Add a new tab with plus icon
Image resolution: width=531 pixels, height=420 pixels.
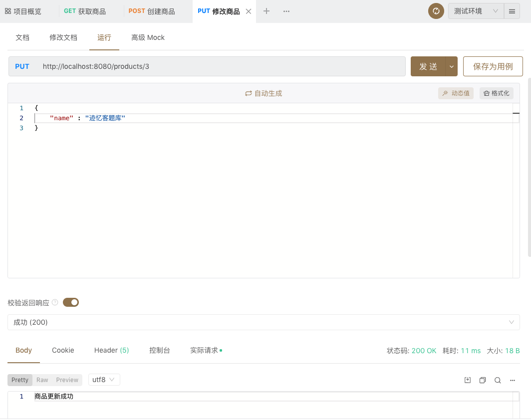pos(266,11)
